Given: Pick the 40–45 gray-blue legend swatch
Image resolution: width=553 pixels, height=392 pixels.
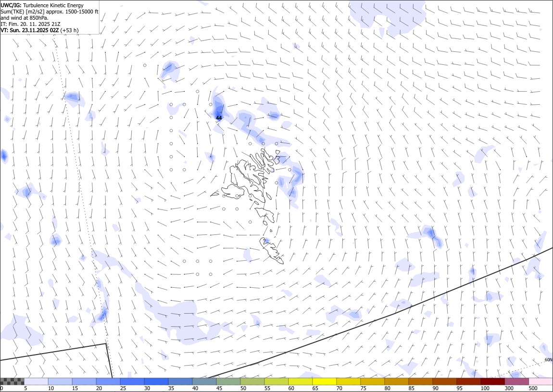Looking at the screenshot, I should coord(204,381).
